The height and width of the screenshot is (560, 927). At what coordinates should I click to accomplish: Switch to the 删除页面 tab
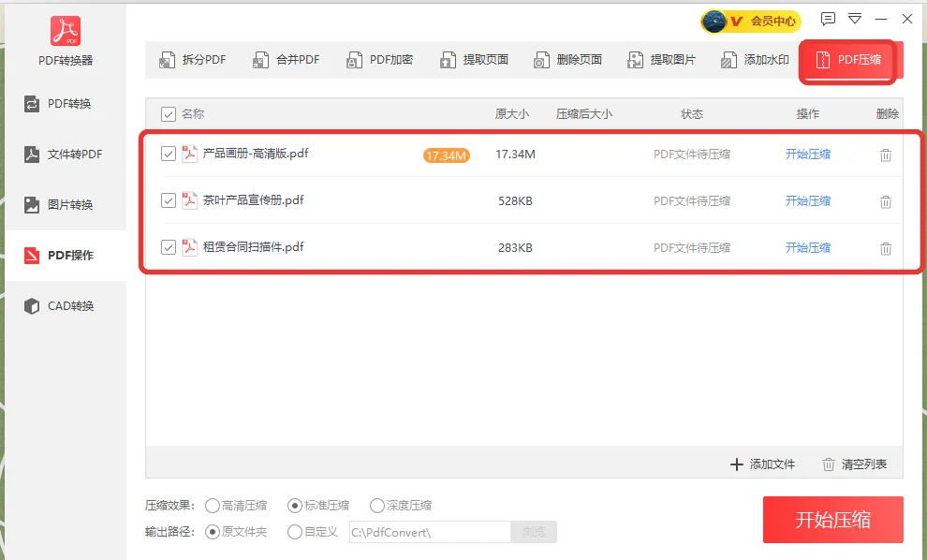tap(567, 60)
